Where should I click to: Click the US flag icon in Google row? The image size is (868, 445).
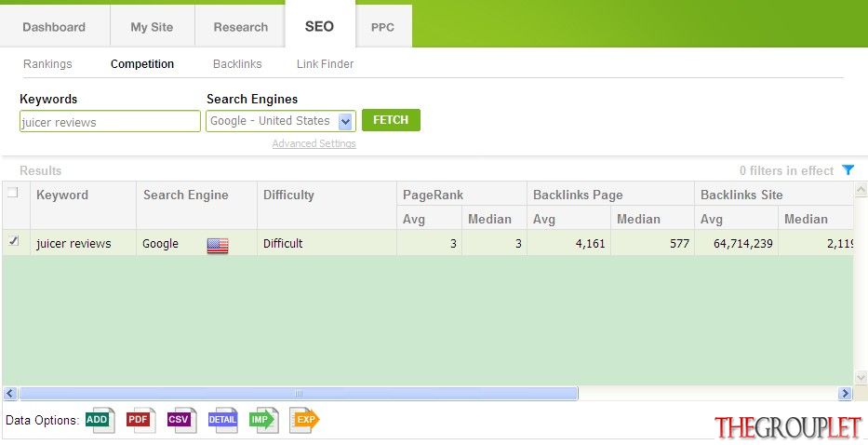[x=218, y=245]
